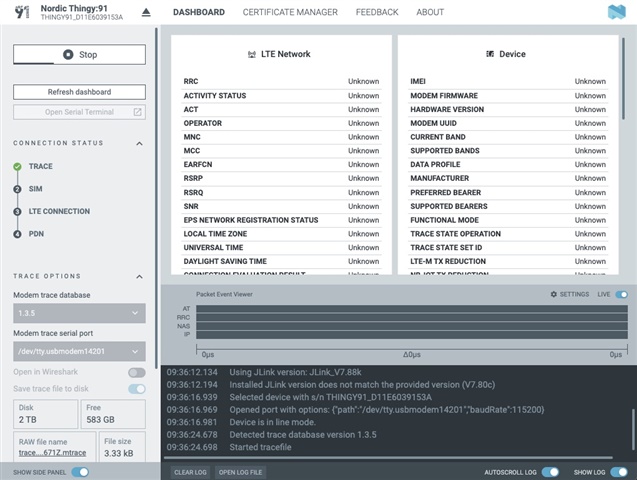
Task: Click the green TRACE status check icon
Action: tap(17, 166)
